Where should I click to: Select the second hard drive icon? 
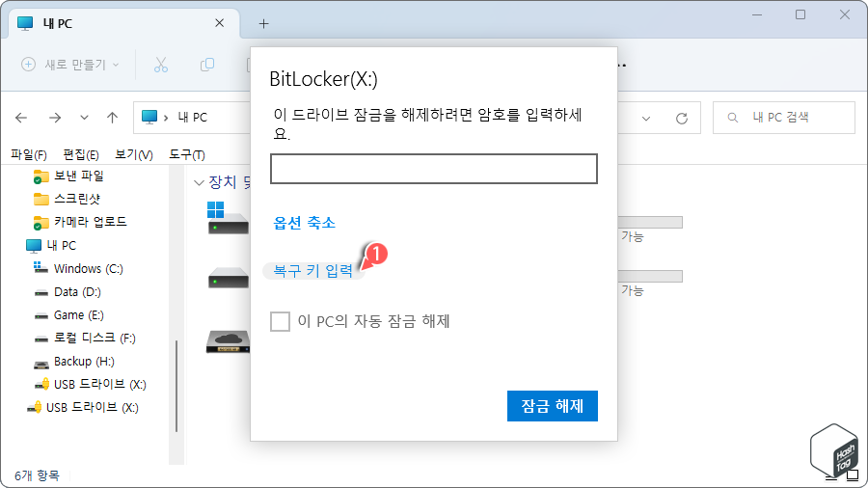point(228,278)
